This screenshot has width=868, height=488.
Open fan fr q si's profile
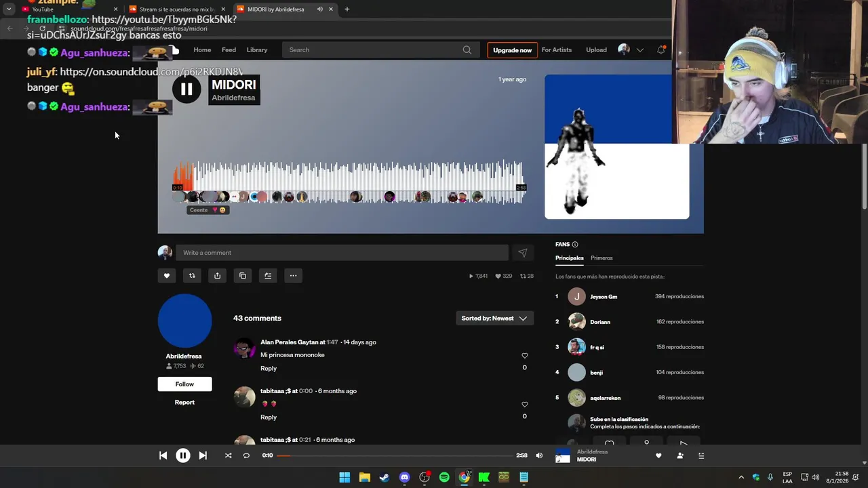[597, 347]
